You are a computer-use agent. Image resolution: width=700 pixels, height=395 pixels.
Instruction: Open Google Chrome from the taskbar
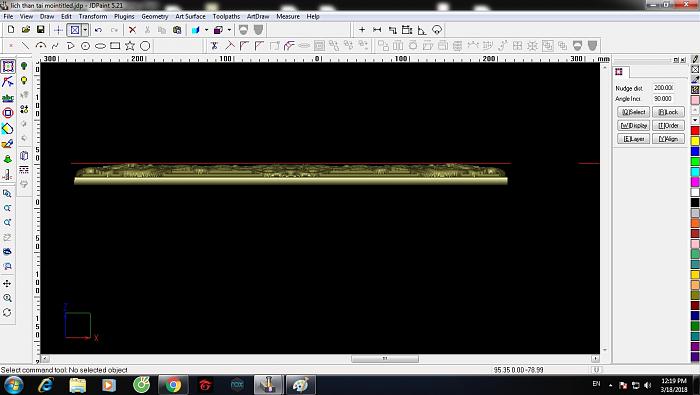coord(173,385)
